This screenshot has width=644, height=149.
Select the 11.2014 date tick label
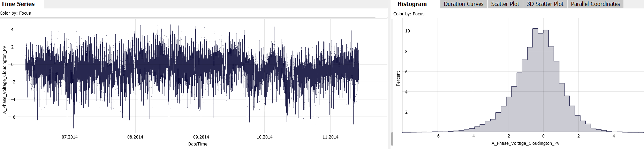tap(330, 137)
